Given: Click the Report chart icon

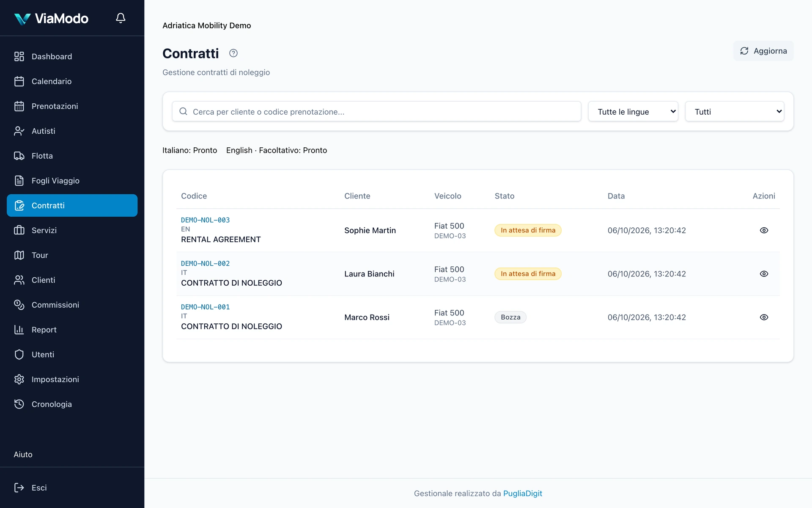Looking at the screenshot, I should (x=19, y=330).
